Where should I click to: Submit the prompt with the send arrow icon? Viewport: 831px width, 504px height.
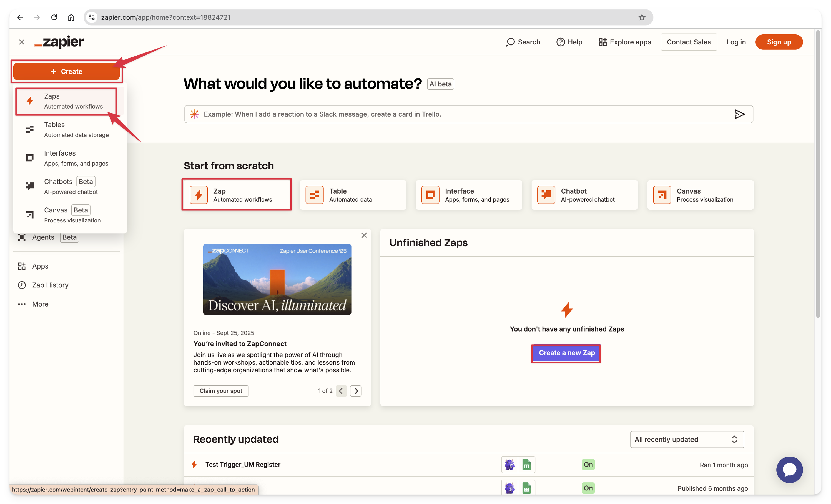pos(739,114)
